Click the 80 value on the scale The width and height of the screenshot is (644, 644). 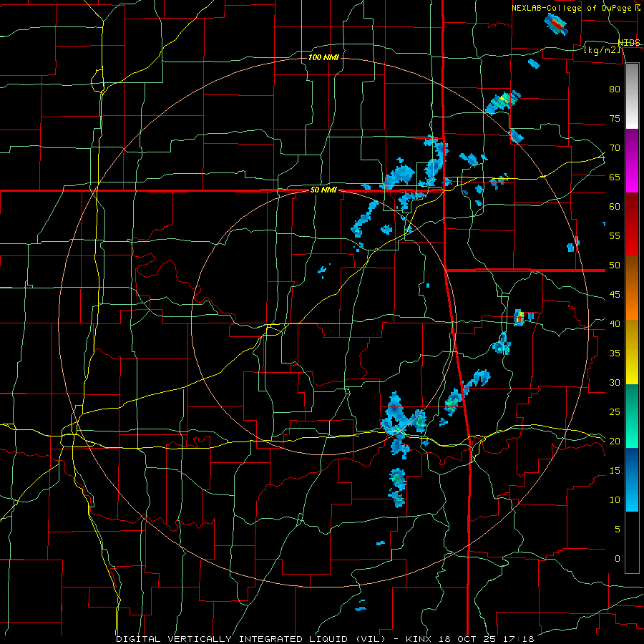coord(615,89)
